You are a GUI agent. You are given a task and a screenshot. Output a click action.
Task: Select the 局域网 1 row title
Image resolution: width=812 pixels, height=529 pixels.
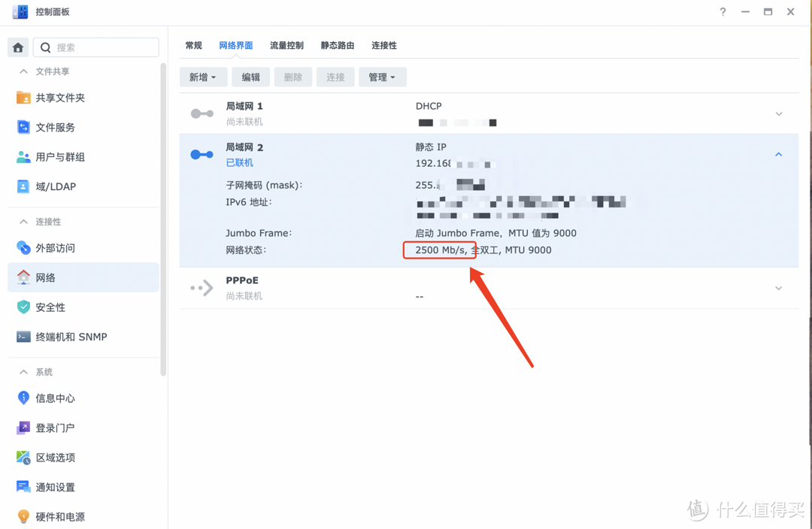click(244, 106)
